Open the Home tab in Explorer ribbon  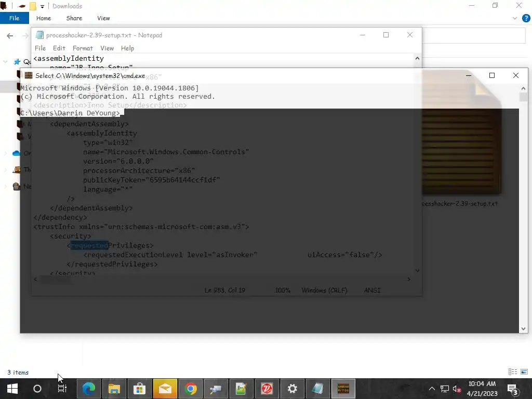coord(44,18)
